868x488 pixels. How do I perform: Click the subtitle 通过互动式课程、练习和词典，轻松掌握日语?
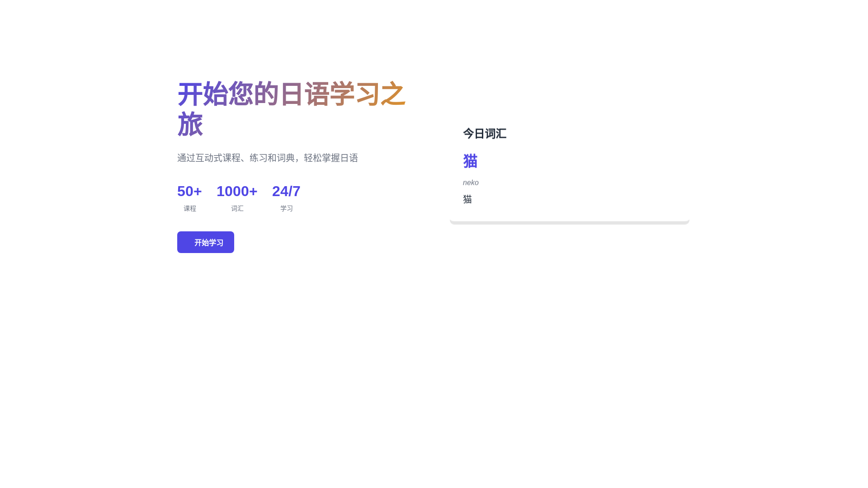[x=268, y=158]
